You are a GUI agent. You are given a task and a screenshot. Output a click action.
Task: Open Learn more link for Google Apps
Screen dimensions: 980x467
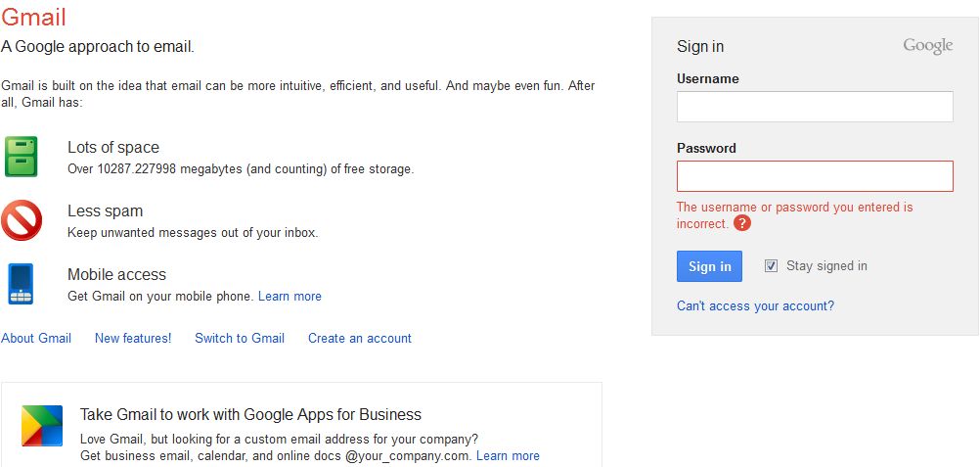coord(508,455)
